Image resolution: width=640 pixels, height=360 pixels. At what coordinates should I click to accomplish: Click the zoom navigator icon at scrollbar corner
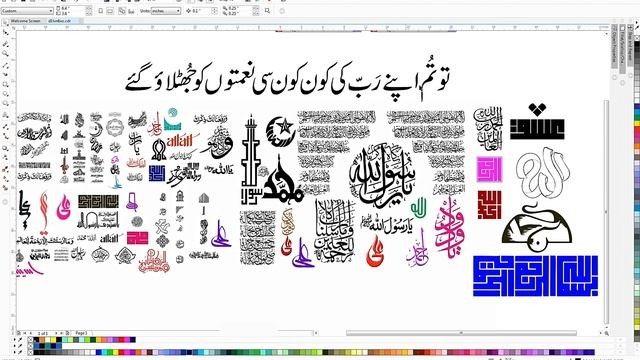point(607,333)
